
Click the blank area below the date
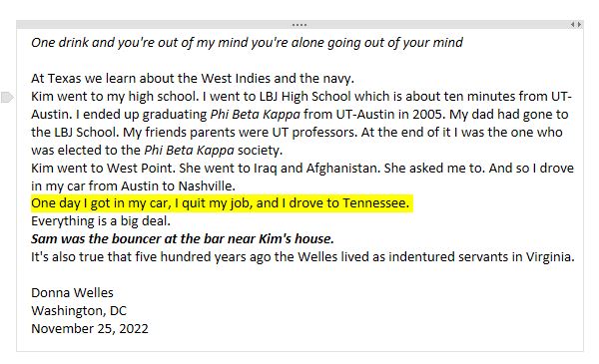[x=299, y=343]
